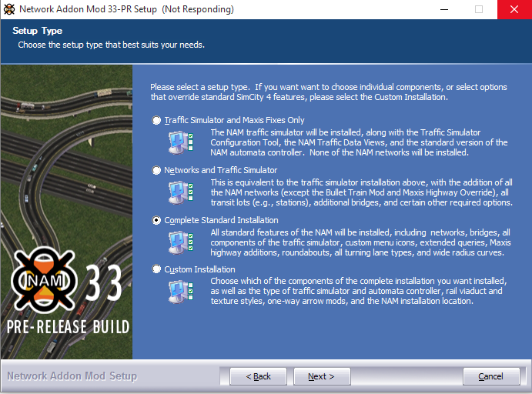Click the 'Complete Standard Installation' label
532x394 pixels.
tap(221, 220)
